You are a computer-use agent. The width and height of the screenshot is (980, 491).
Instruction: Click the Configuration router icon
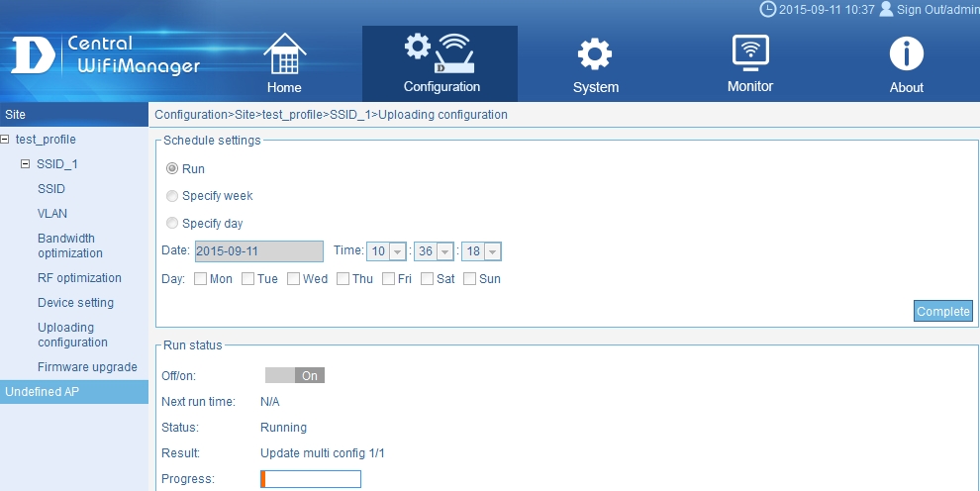[x=441, y=53]
